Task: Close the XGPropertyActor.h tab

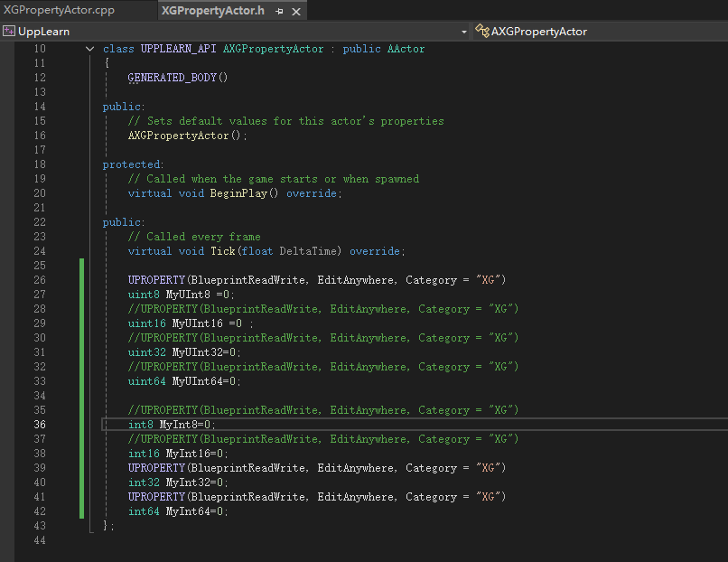Action: [297, 11]
